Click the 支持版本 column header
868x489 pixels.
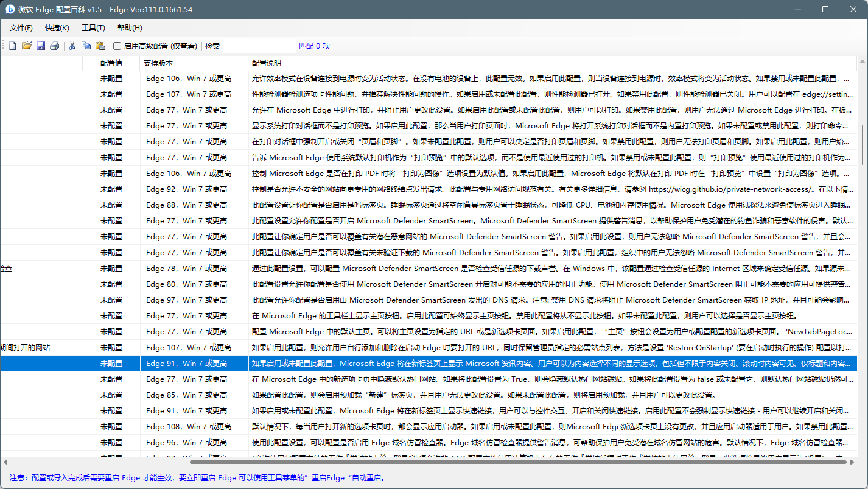194,63
